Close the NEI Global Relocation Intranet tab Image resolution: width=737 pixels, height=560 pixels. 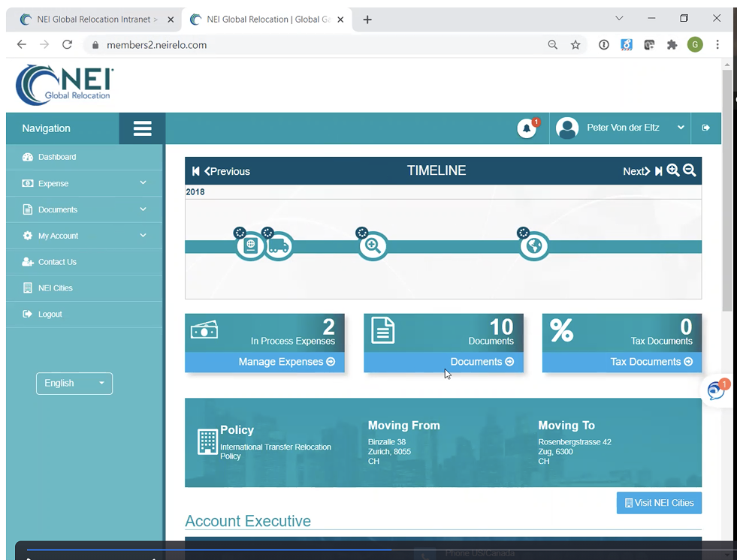pyautogui.click(x=171, y=20)
